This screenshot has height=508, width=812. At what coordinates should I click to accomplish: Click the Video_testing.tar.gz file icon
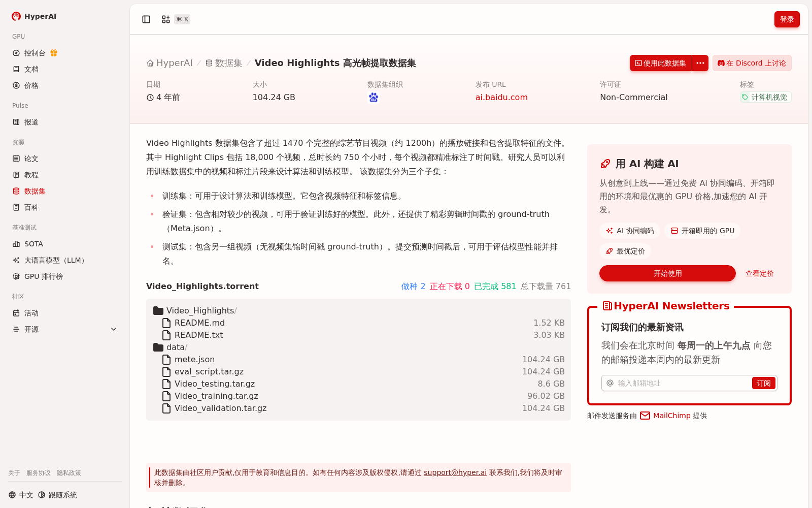[166, 384]
